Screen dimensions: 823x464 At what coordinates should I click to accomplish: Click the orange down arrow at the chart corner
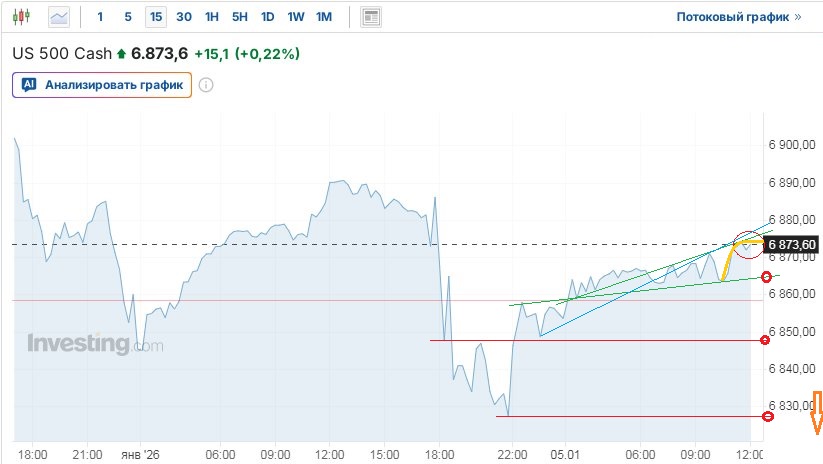(816, 413)
